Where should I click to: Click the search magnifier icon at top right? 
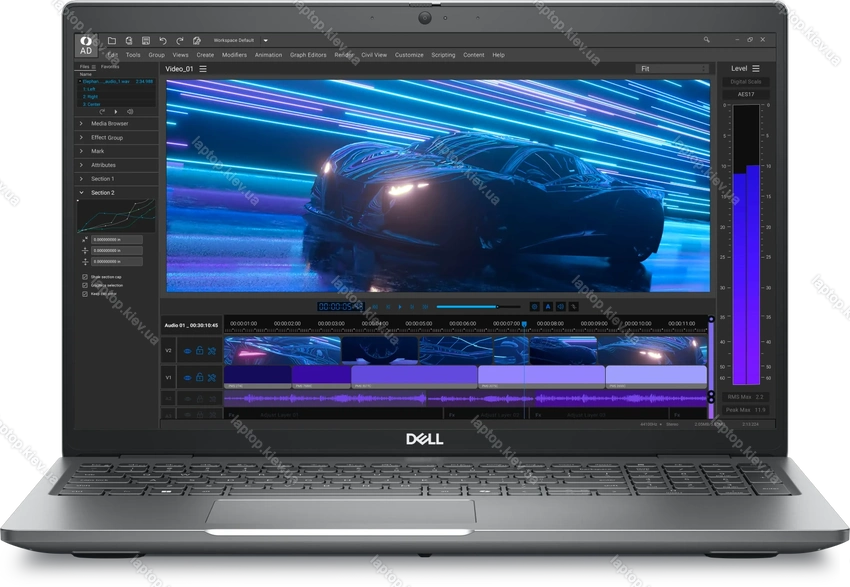click(707, 40)
